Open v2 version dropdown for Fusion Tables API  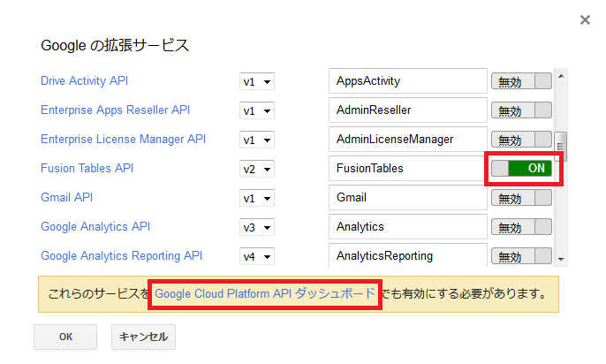[x=256, y=170]
